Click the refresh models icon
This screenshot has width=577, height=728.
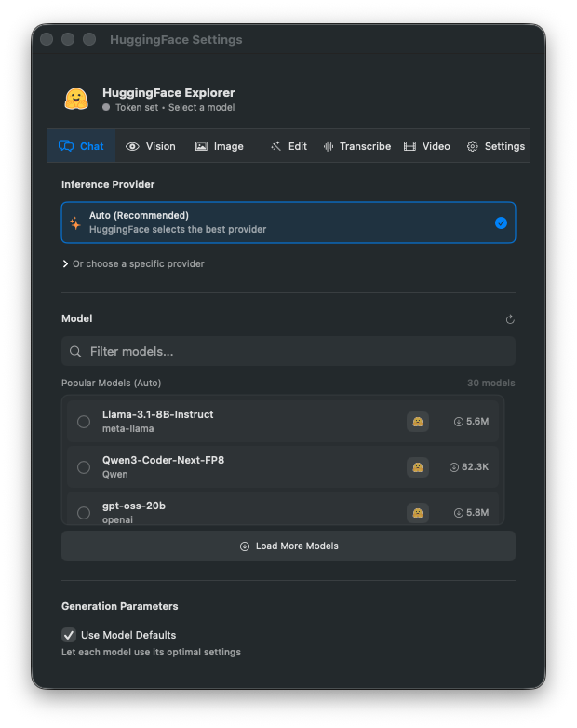click(510, 319)
